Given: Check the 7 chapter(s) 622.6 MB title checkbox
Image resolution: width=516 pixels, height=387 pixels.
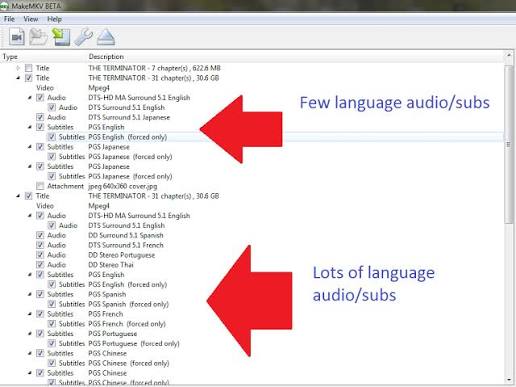Looking at the screenshot, I should pos(29,68).
